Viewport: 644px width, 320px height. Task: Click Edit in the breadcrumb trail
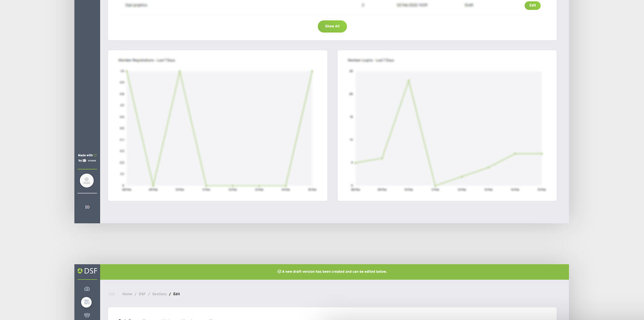pos(177,294)
